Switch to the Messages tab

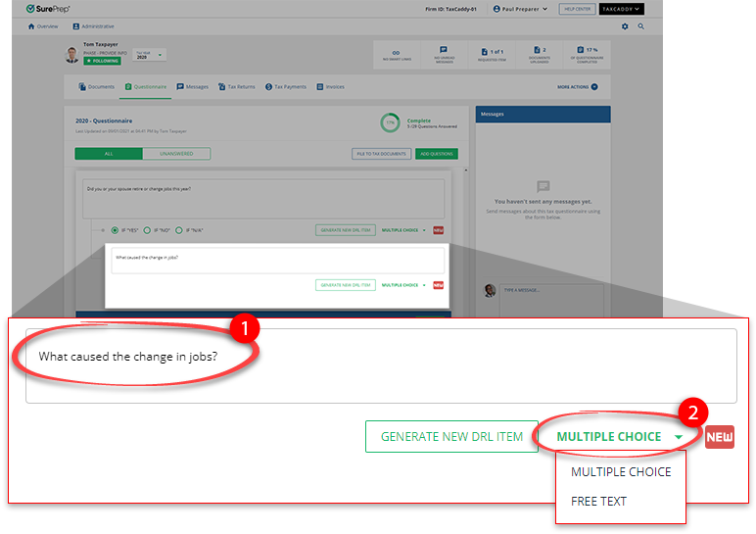tap(192, 87)
